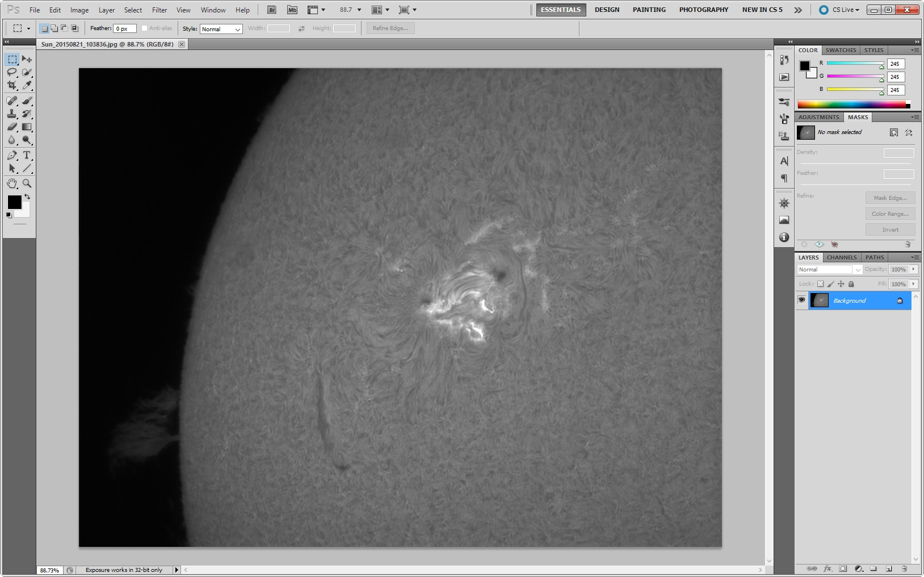924x577 pixels.
Task: Reset default foreground and background colors
Action: click(x=9, y=215)
